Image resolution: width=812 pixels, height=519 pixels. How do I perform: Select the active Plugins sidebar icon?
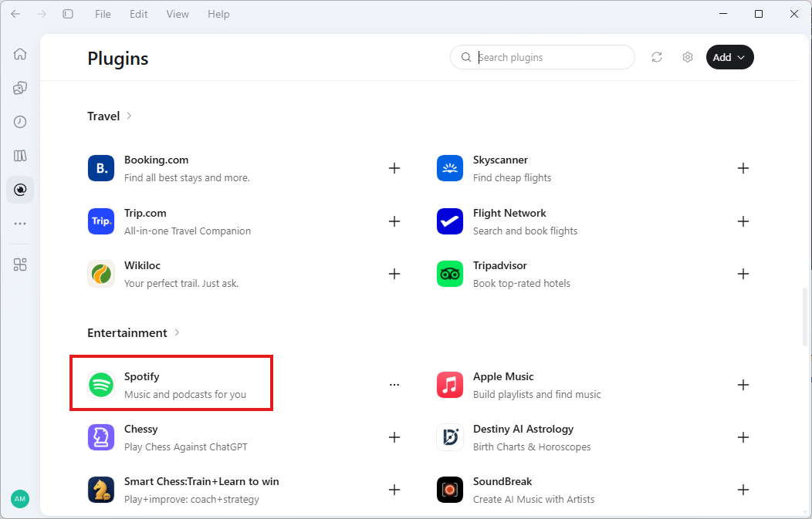pos(20,190)
